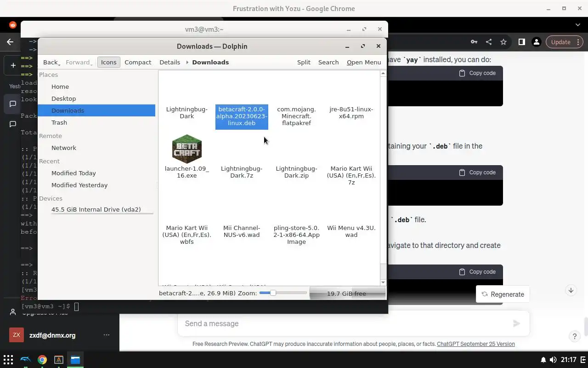Bookmark page with star icon
The width and height of the screenshot is (588, 368).
pyautogui.click(x=503, y=42)
